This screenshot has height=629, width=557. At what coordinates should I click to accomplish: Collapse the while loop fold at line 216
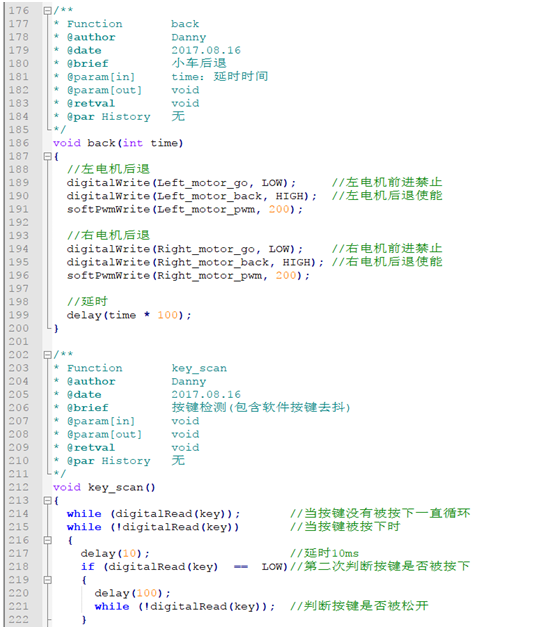point(47,540)
